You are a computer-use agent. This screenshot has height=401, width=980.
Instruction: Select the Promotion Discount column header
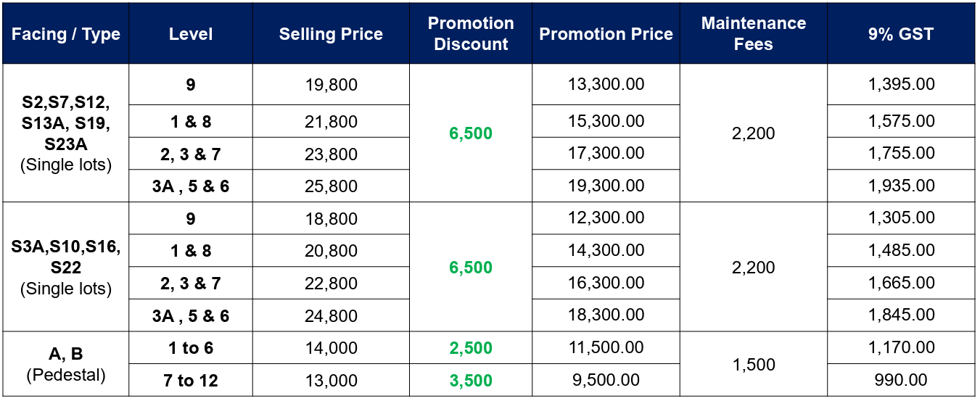[x=471, y=34]
